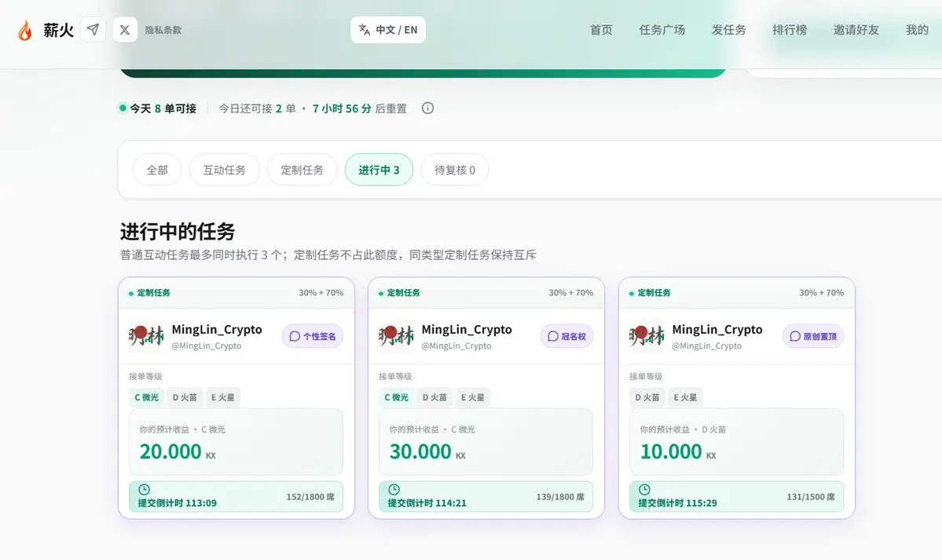Click the 个性签名 chat badge
Viewport: 942px width, 560px height.
[313, 336]
